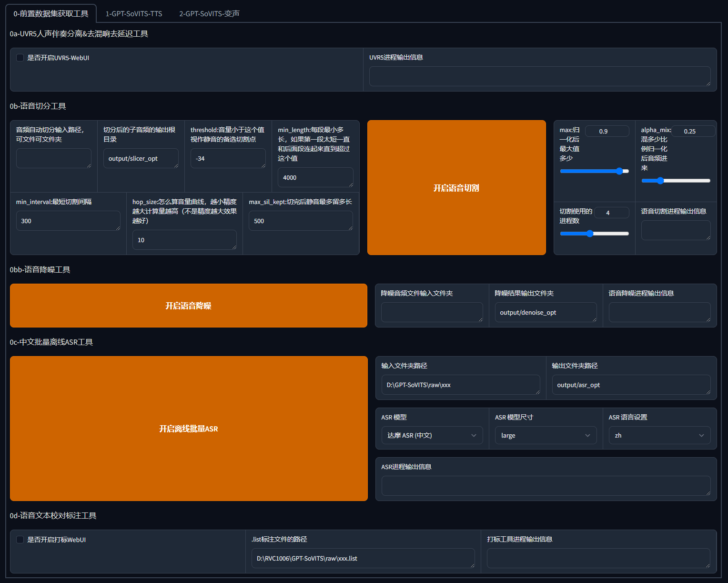Expand the ASR 模型尺寸 dropdown showing large

click(x=546, y=435)
